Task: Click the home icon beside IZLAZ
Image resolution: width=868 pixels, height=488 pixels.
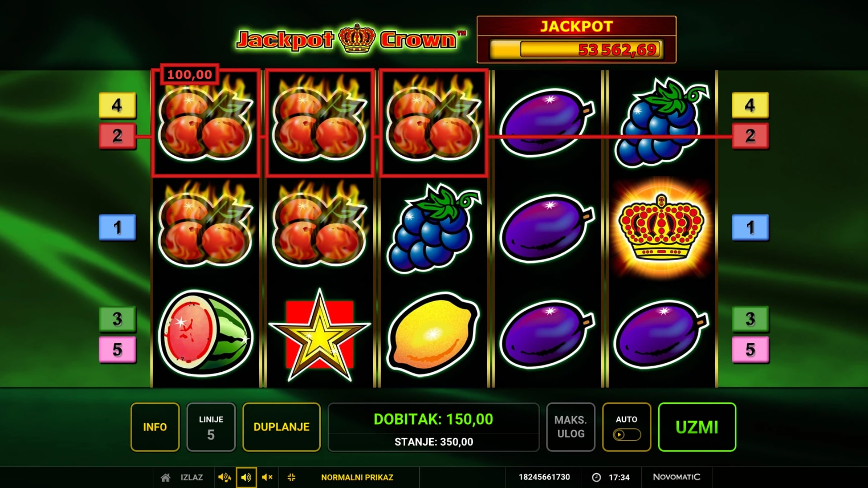Action: [166, 478]
